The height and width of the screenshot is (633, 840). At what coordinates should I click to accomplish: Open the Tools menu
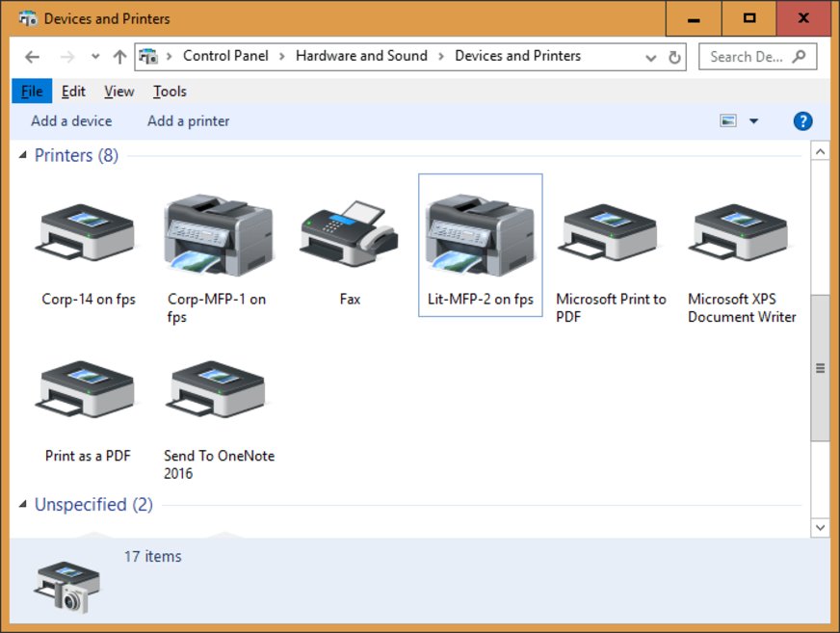(x=170, y=92)
